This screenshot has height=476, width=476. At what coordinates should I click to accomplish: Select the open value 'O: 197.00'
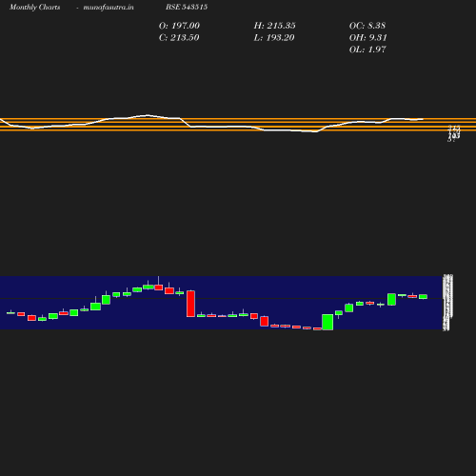pos(179,26)
